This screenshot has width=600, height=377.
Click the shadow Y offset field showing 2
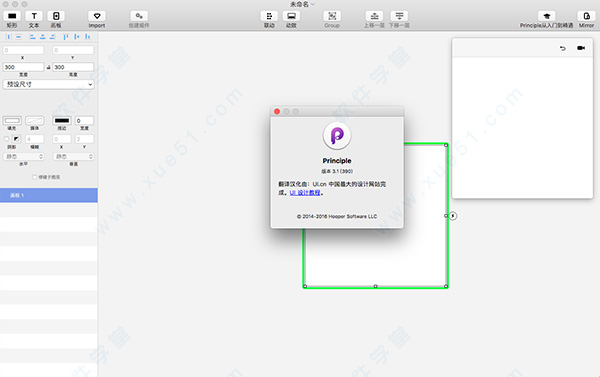pyautogui.click(x=84, y=139)
